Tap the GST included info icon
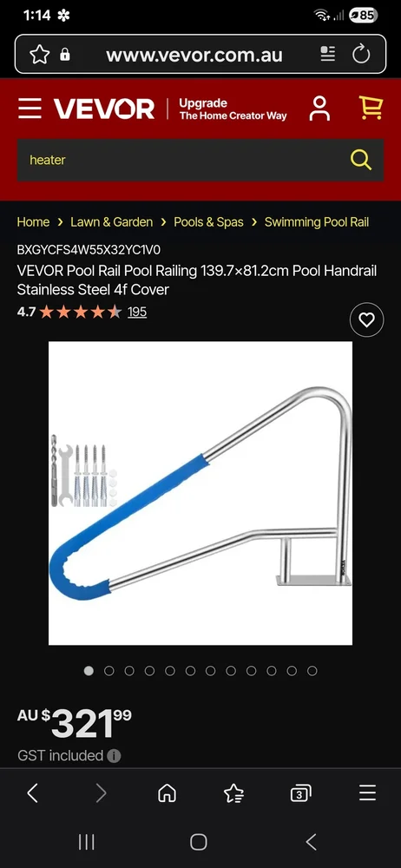The width and height of the screenshot is (401, 868). click(114, 756)
